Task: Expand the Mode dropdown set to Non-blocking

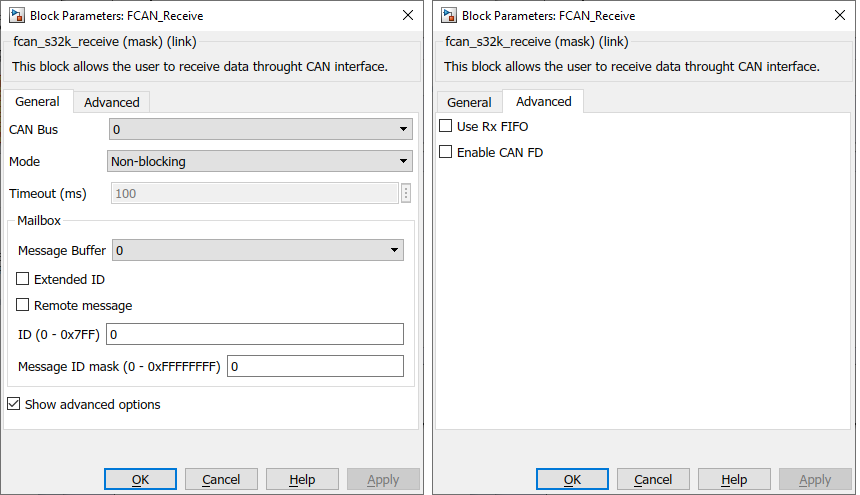Action: (x=260, y=161)
